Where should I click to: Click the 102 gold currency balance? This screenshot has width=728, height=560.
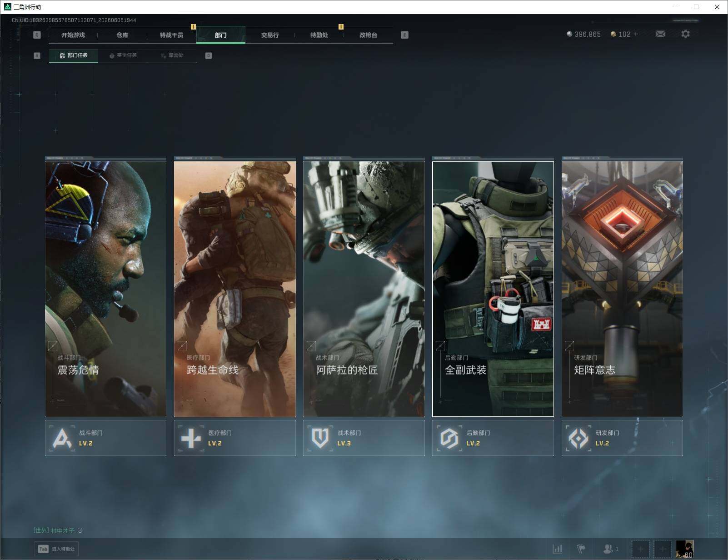pyautogui.click(x=620, y=34)
